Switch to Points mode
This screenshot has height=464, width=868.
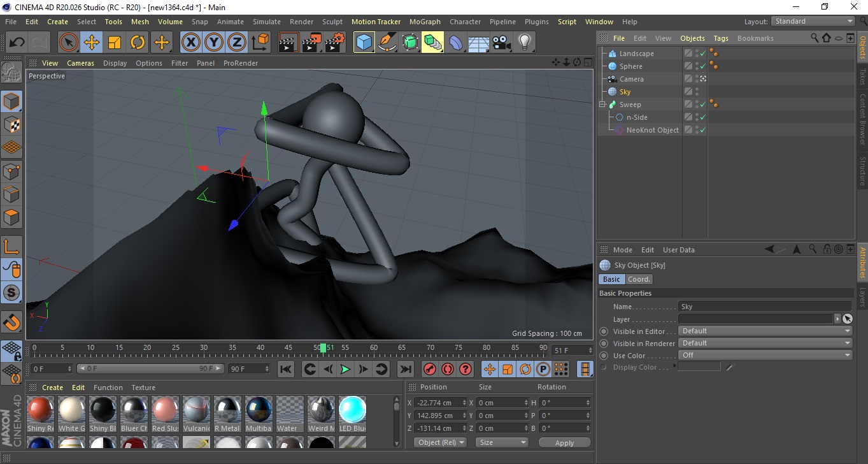click(11, 171)
